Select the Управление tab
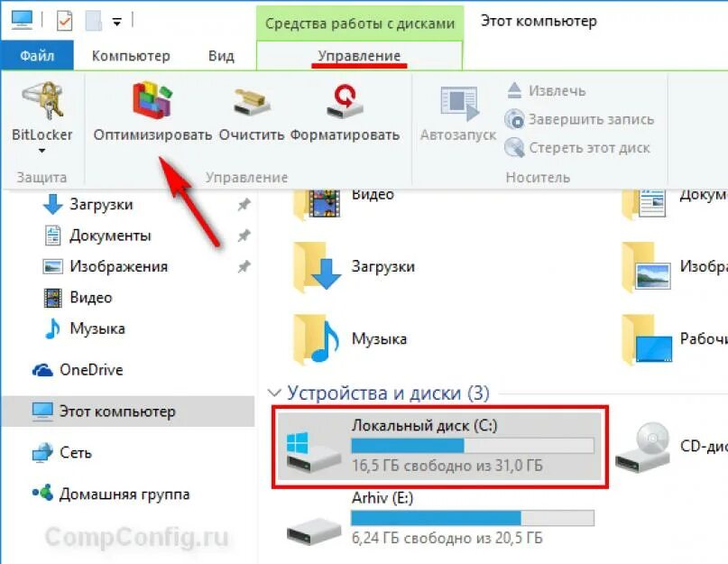This screenshot has height=564, width=728. tap(359, 56)
